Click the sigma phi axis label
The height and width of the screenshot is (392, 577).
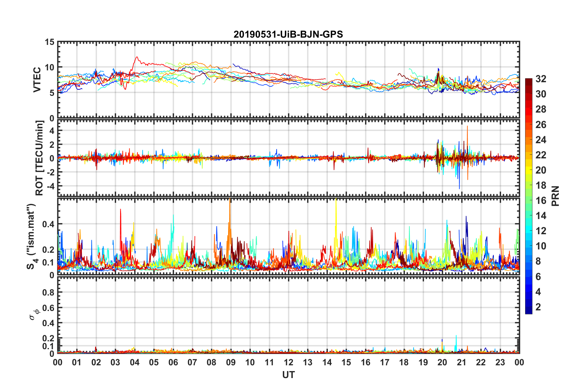click(x=34, y=315)
